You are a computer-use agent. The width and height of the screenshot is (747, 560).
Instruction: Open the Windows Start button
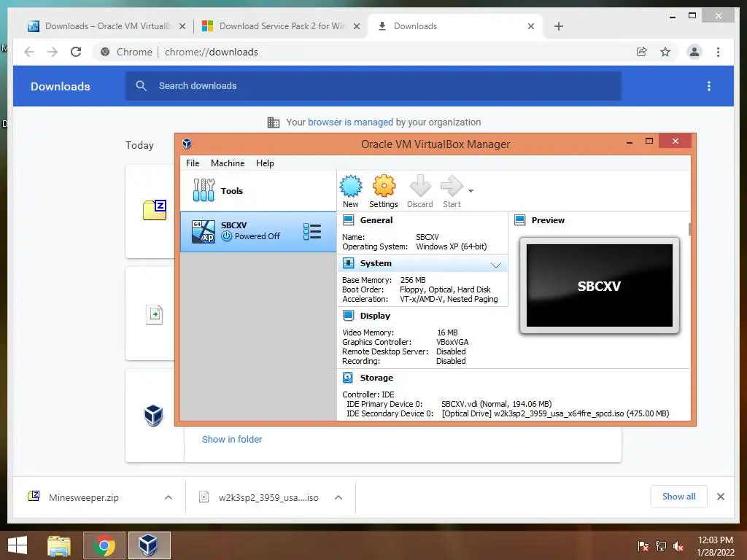18,545
